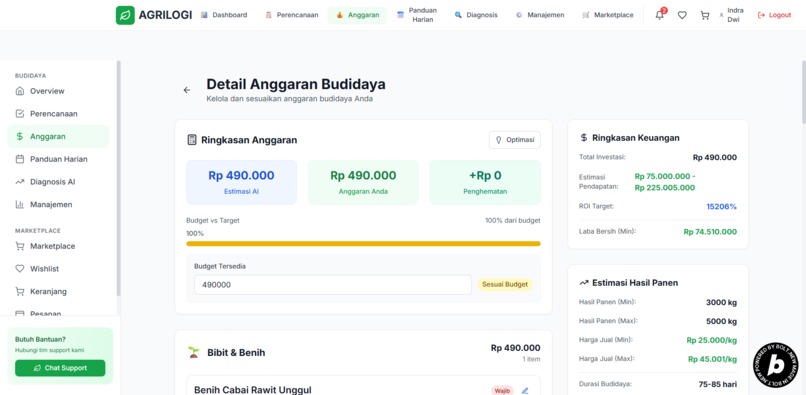Open Overview in the sidebar
Viewport: 806px width, 395px height.
pyautogui.click(x=58, y=91)
